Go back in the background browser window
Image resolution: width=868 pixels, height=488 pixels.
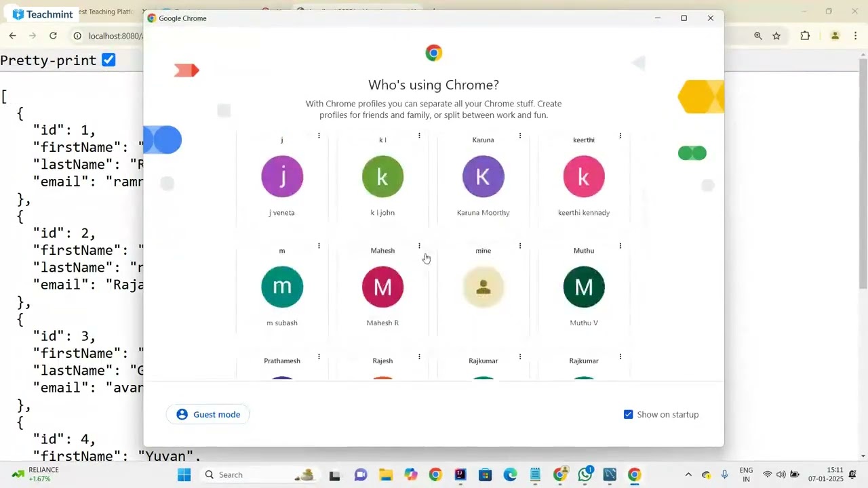coord(12,36)
